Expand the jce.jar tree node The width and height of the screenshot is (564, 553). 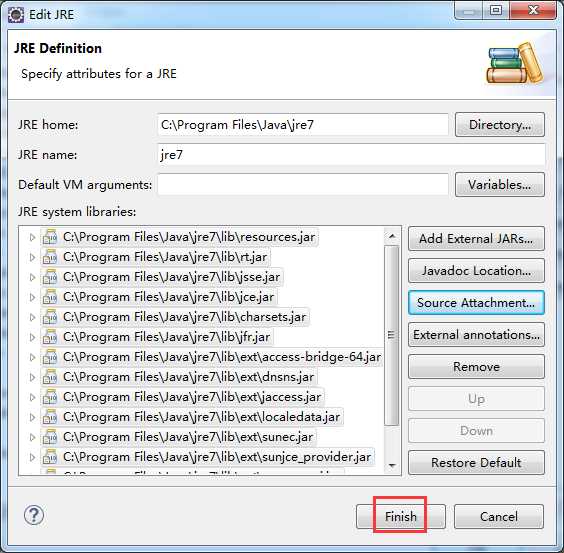tap(32, 297)
